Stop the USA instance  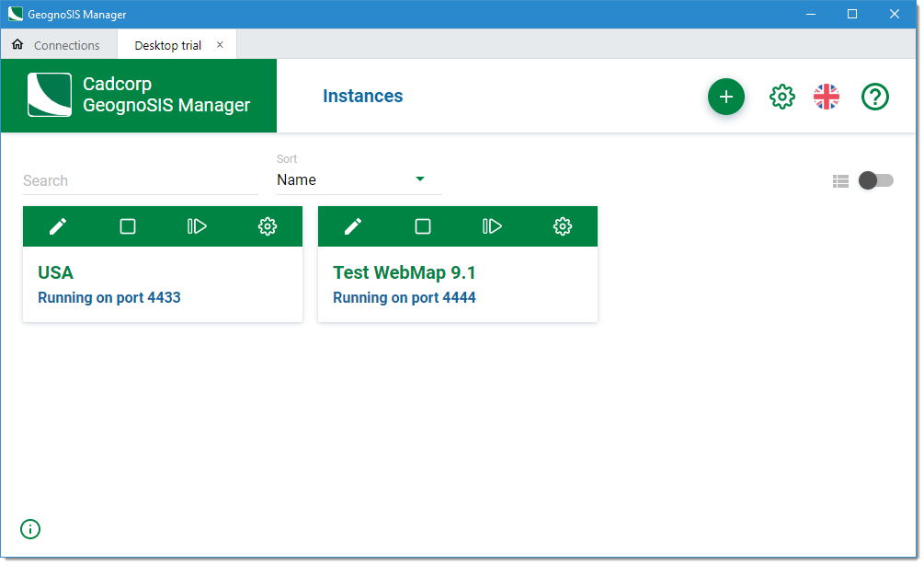tap(127, 225)
